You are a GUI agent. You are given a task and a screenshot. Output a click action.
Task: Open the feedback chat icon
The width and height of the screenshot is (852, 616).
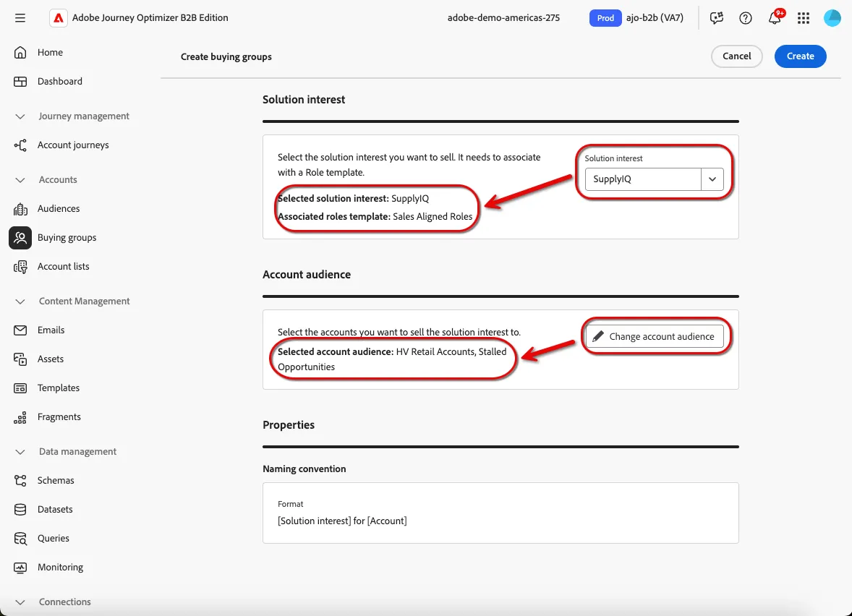click(717, 18)
